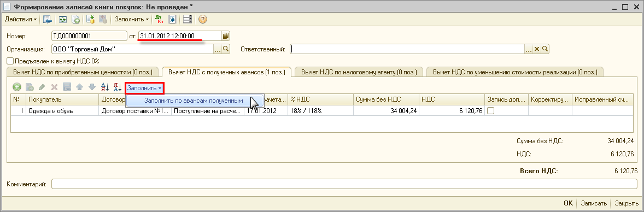
Task: Click the Корректиру... column header
Action: 550,99
